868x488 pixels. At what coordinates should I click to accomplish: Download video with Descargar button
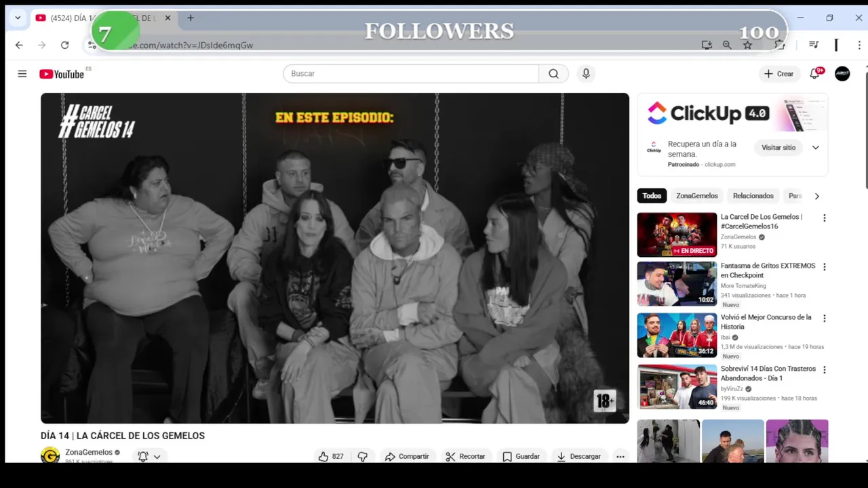[x=579, y=456]
